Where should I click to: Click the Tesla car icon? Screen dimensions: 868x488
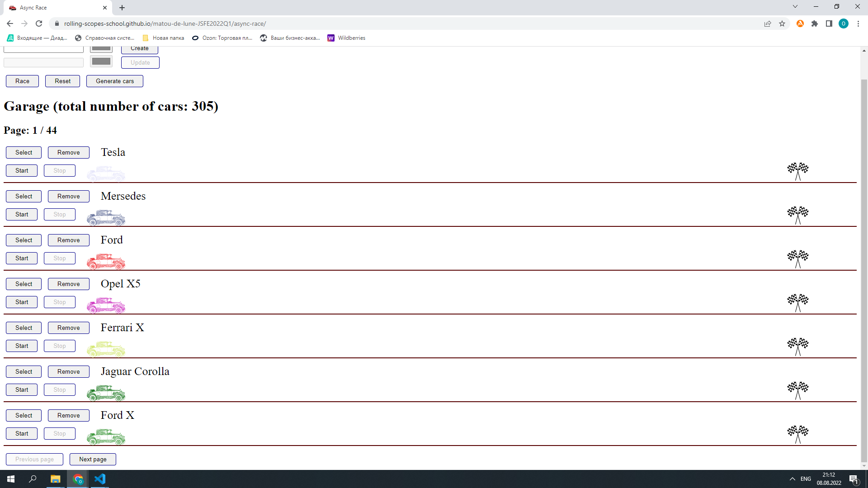[x=106, y=173]
